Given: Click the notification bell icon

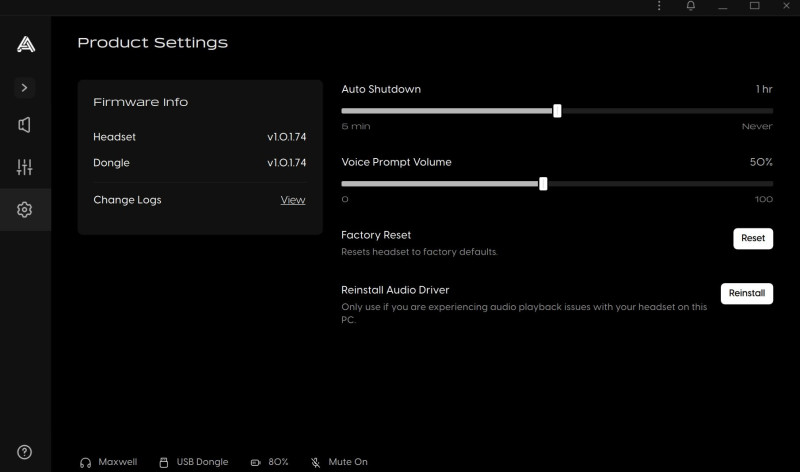Looking at the screenshot, I should (x=690, y=7).
